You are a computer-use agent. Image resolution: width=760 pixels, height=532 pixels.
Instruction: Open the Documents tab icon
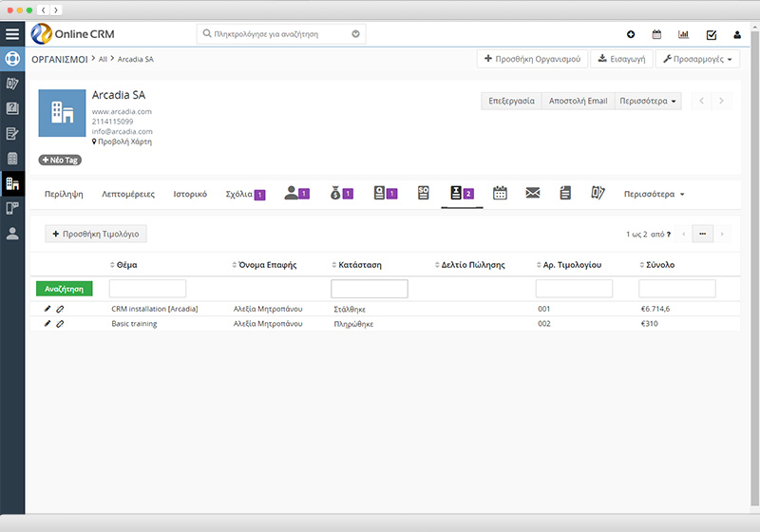[x=565, y=193]
